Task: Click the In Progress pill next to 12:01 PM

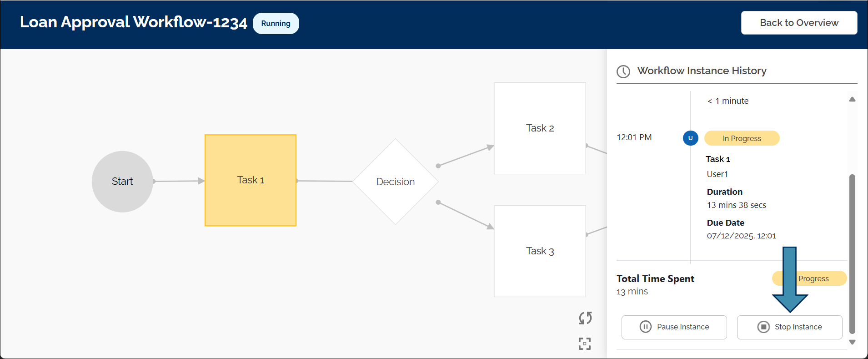Action: [x=742, y=138]
